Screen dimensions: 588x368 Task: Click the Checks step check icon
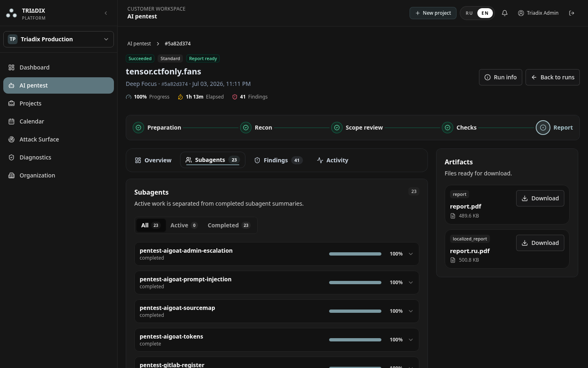[x=448, y=128]
